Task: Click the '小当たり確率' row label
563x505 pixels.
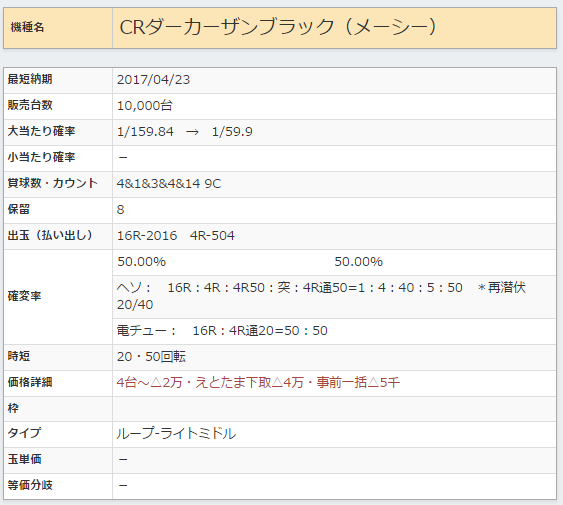Action: pos(41,157)
